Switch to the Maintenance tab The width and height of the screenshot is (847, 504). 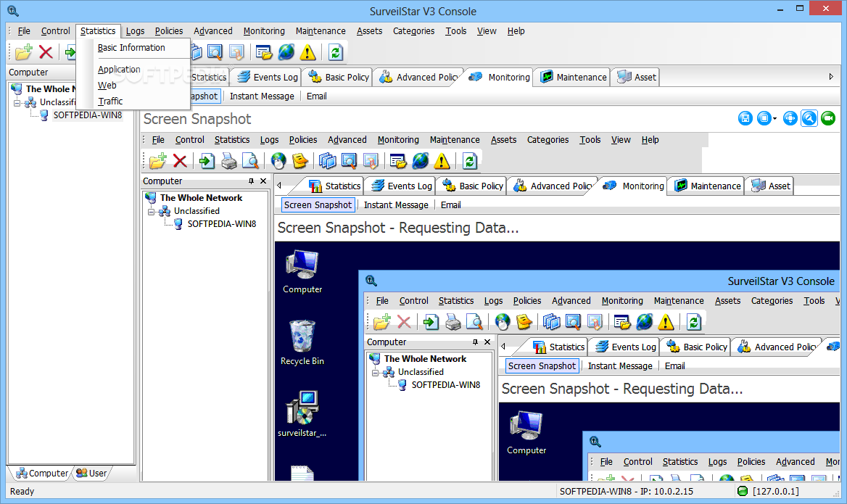tap(573, 78)
